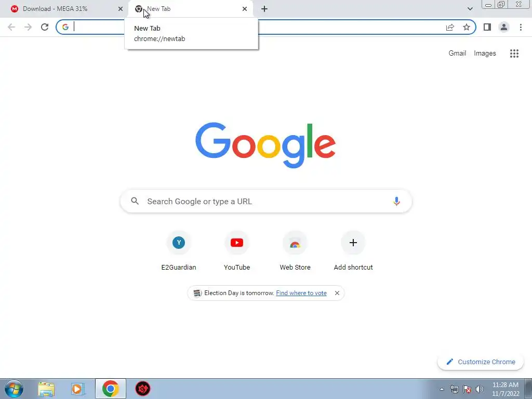Dismiss the Election Day notice
The width and height of the screenshot is (532, 399).
click(x=337, y=293)
